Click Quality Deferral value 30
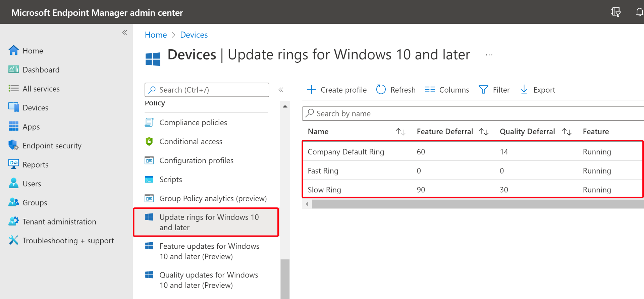Image resolution: width=644 pixels, height=299 pixels. [504, 190]
